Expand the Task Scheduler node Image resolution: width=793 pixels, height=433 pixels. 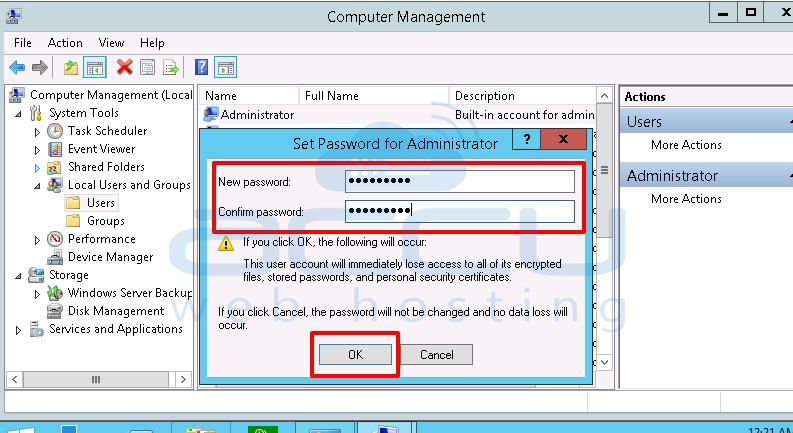pyautogui.click(x=37, y=132)
